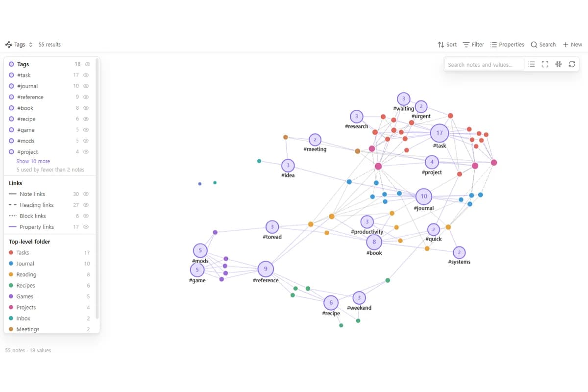Click the Search button in toolbar
Image resolution: width=588 pixels, height=392 pixels.
[x=543, y=45]
